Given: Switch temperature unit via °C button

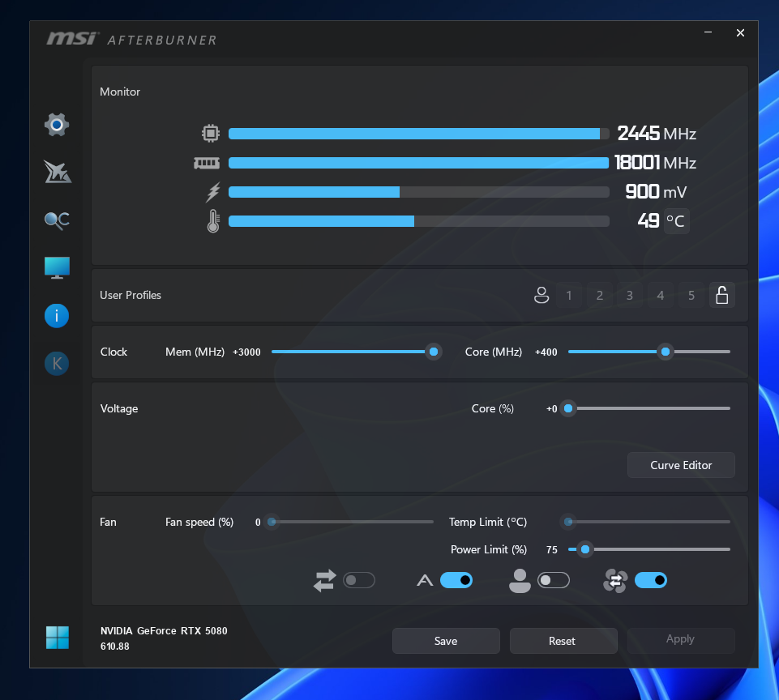Looking at the screenshot, I should (676, 221).
